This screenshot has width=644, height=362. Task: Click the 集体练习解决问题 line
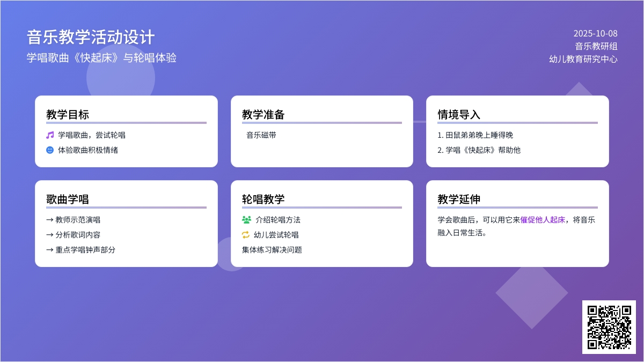point(272,250)
